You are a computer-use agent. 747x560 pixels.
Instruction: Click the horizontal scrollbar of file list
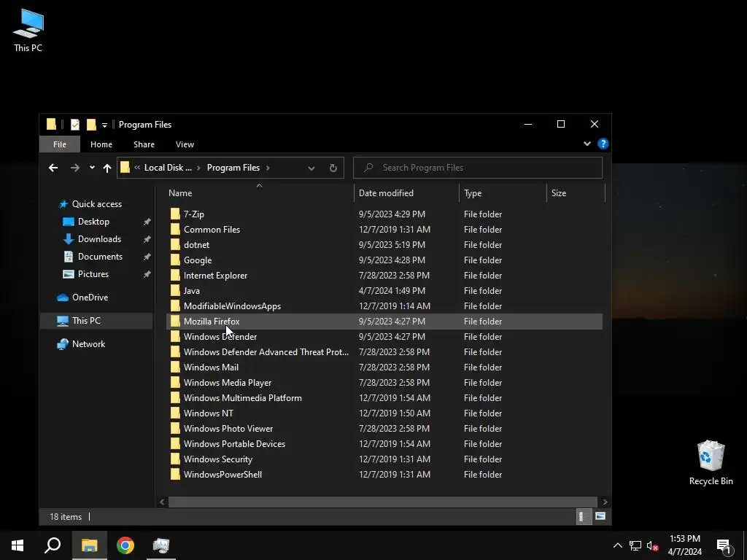coord(383,502)
